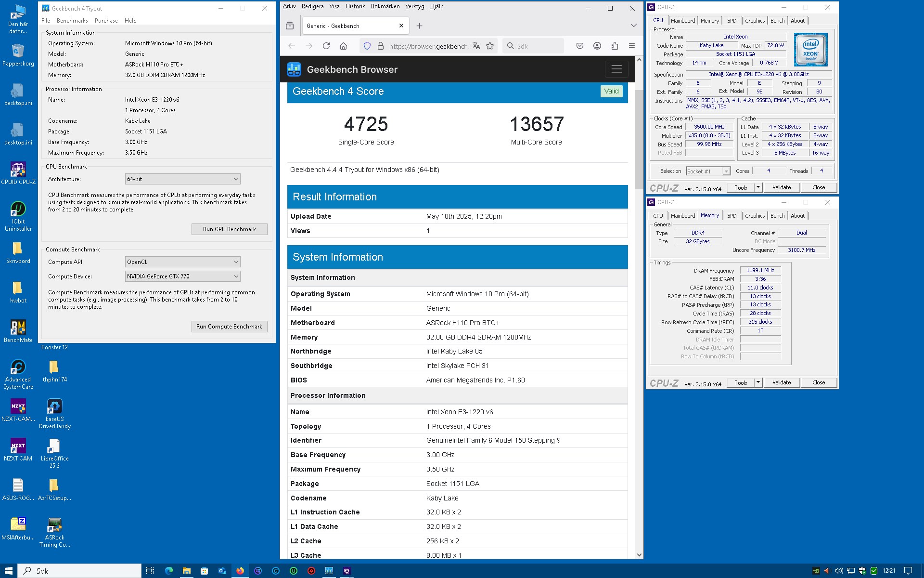Select ASRock Timing Configurator desktop icon
924x578 pixels.
coord(55,532)
